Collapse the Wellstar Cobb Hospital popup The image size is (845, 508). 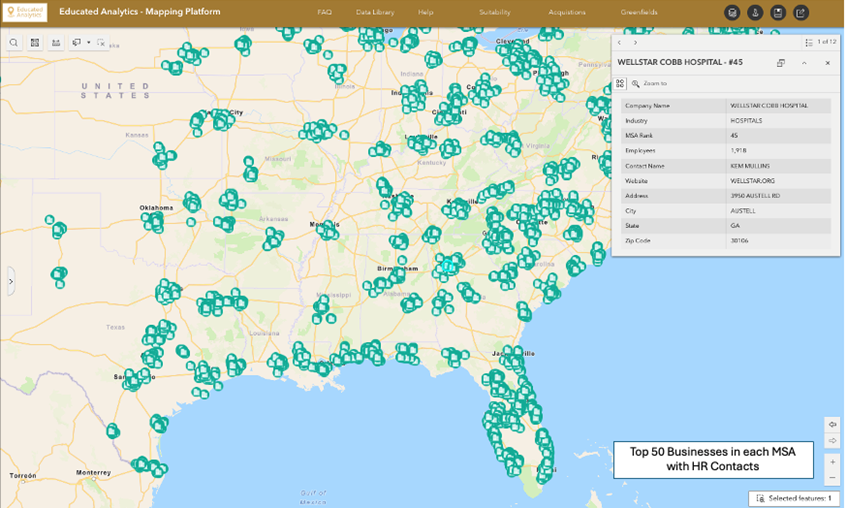point(804,63)
